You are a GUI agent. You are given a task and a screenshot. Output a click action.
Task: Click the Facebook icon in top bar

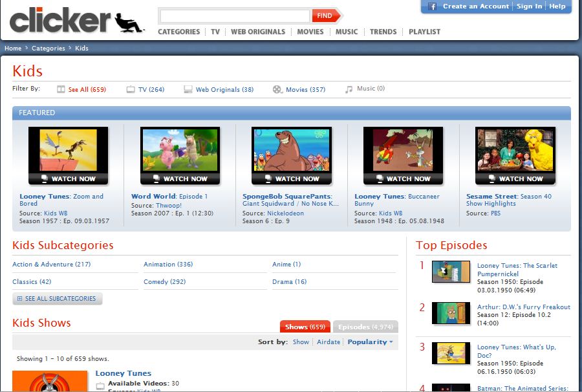pos(431,6)
